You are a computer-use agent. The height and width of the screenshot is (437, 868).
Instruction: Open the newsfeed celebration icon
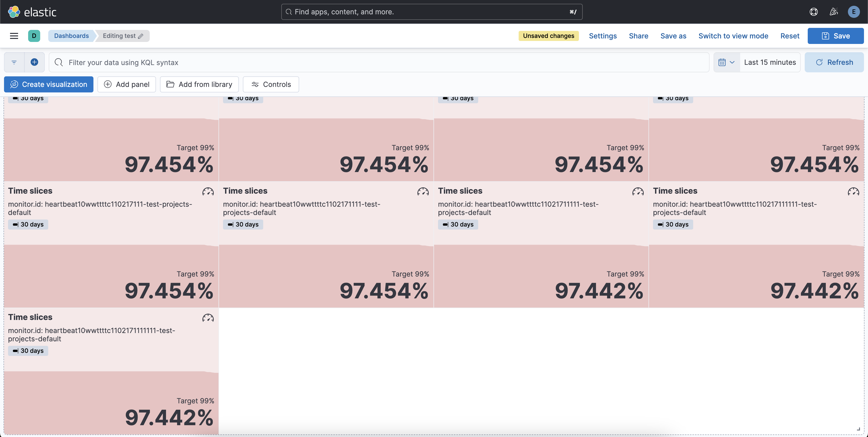click(834, 12)
